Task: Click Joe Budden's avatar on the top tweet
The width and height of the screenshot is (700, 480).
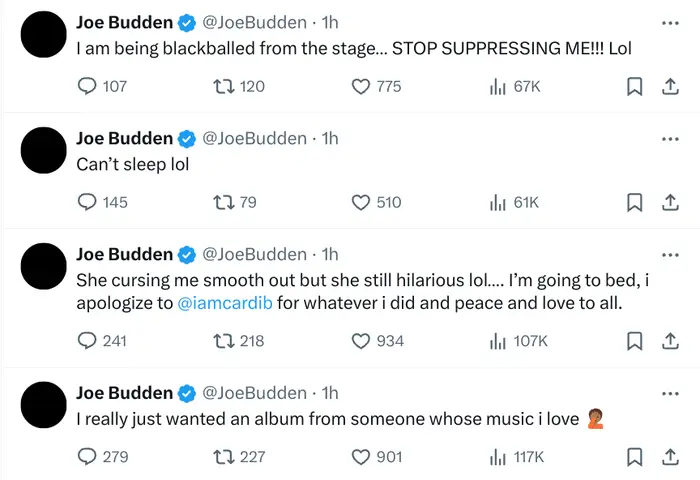Action: pos(42,37)
